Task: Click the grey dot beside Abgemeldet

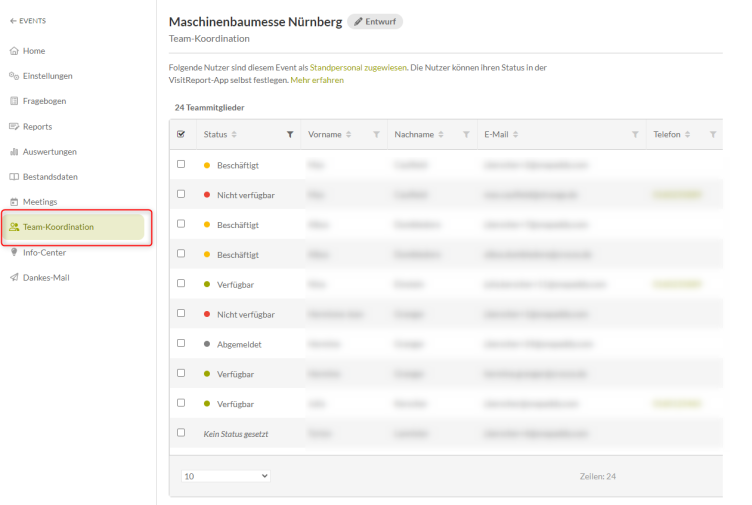Action: [207, 344]
